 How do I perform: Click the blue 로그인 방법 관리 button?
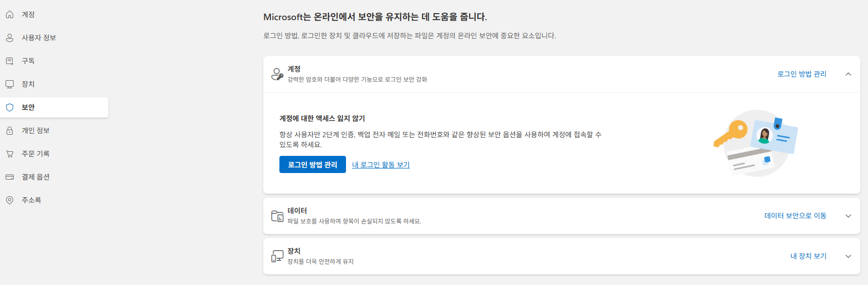pyautogui.click(x=313, y=164)
